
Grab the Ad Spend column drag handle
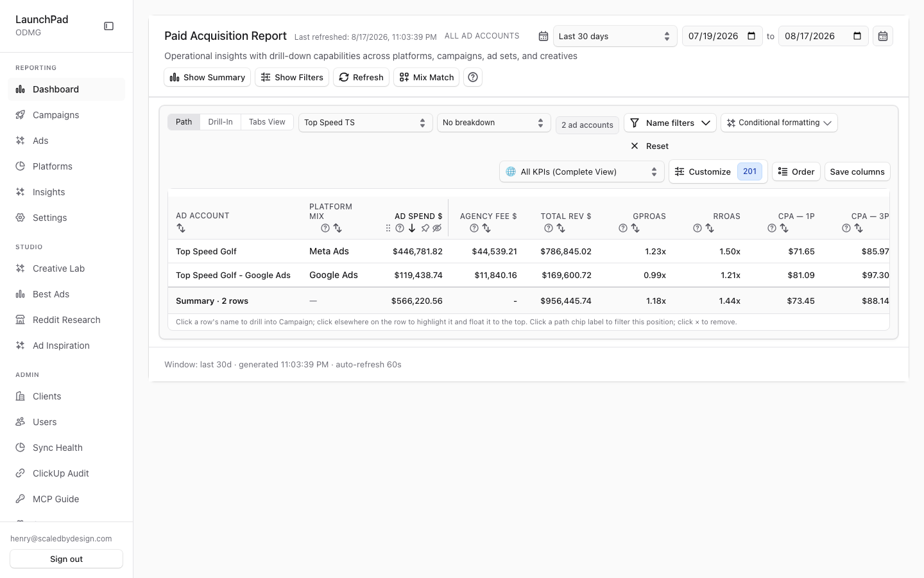pyautogui.click(x=388, y=228)
